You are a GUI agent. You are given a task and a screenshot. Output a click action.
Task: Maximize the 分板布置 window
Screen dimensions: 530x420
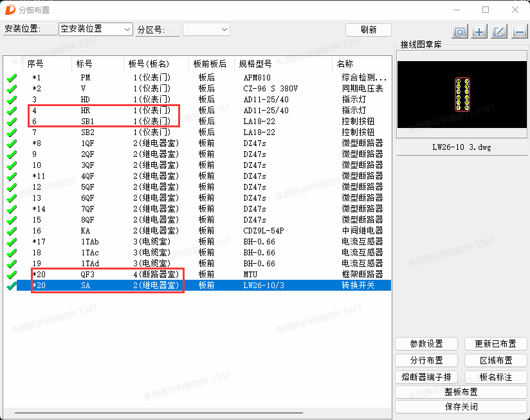[x=486, y=10]
